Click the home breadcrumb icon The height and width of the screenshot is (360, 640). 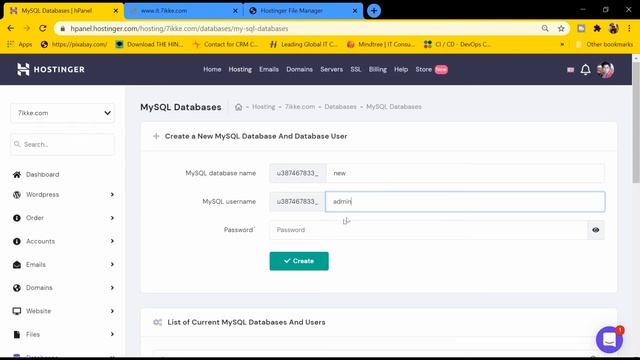click(x=238, y=107)
